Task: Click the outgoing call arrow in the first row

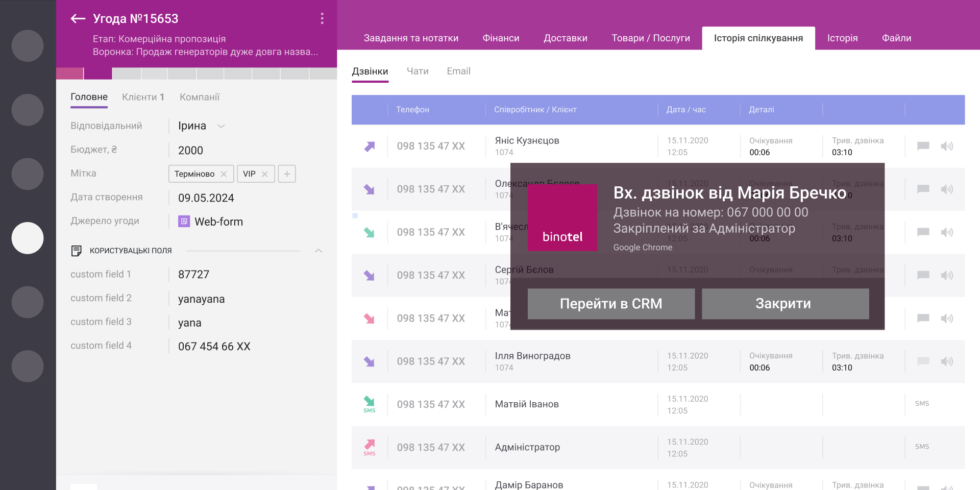Action: point(369,146)
